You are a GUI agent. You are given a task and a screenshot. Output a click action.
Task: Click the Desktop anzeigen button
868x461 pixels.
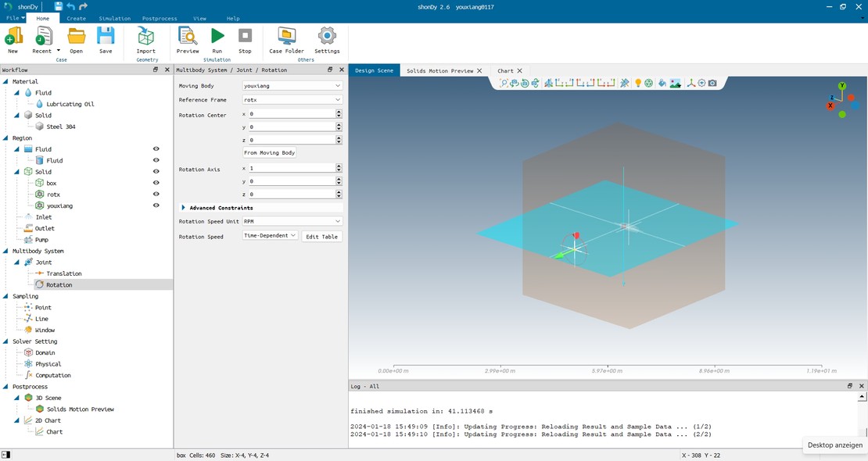tap(835, 445)
